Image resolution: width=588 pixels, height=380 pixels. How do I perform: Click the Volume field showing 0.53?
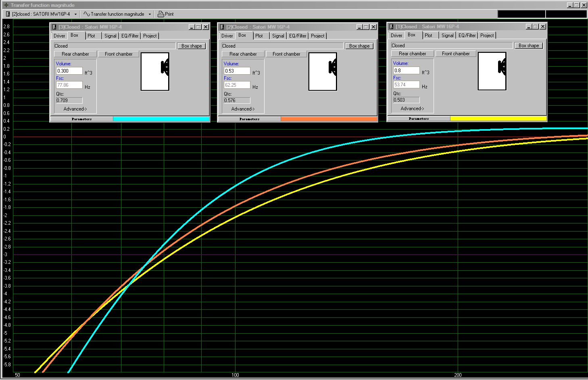[x=237, y=71]
